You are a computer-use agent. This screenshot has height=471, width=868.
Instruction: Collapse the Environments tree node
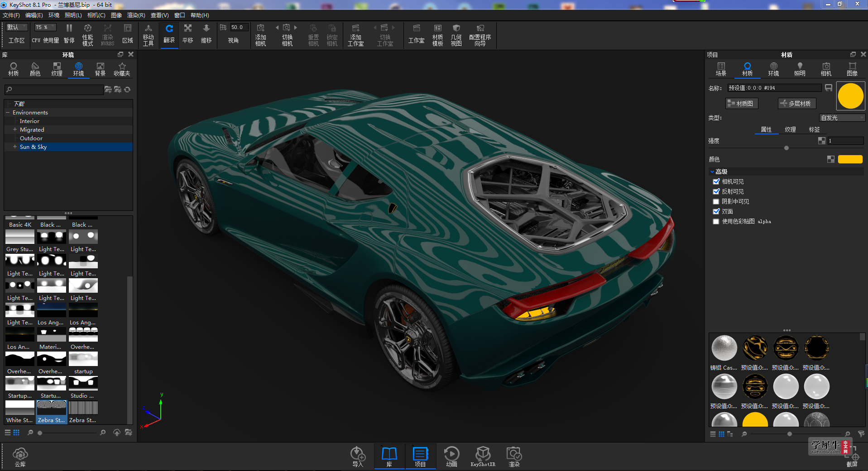click(x=8, y=113)
